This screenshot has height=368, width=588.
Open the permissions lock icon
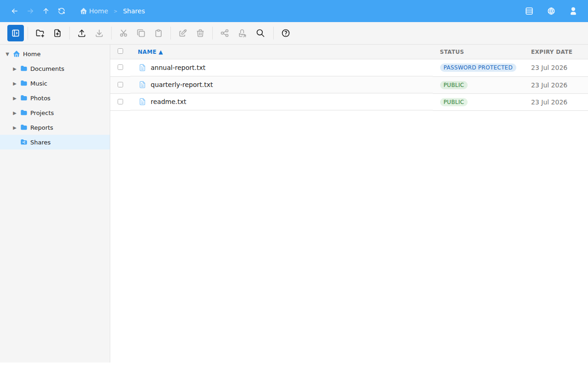(x=242, y=33)
